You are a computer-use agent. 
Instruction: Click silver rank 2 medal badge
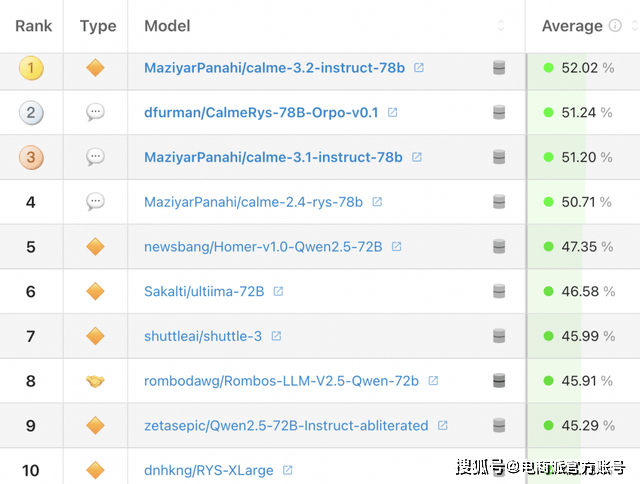pyautogui.click(x=31, y=113)
